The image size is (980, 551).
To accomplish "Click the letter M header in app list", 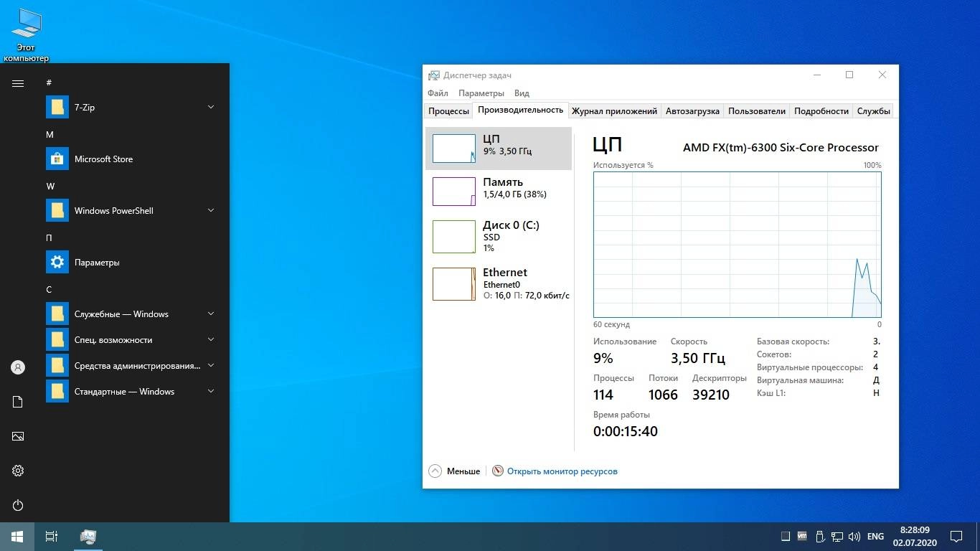I will point(50,135).
